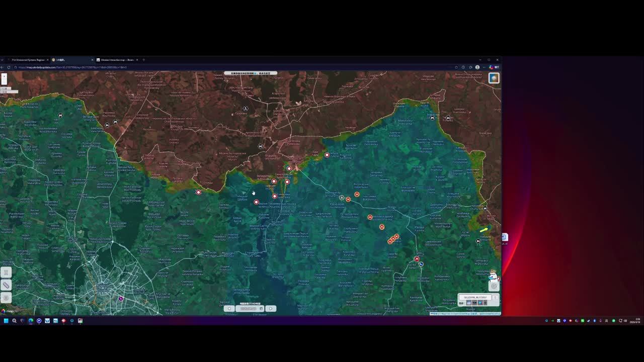Click the map settings gear button
The height and width of the screenshot is (362, 644).
click(494, 286)
